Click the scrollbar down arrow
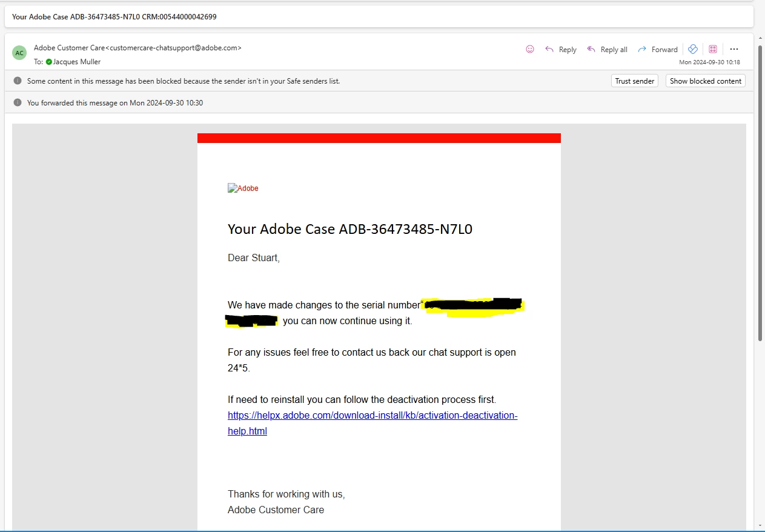The image size is (765, 532). 761,525
